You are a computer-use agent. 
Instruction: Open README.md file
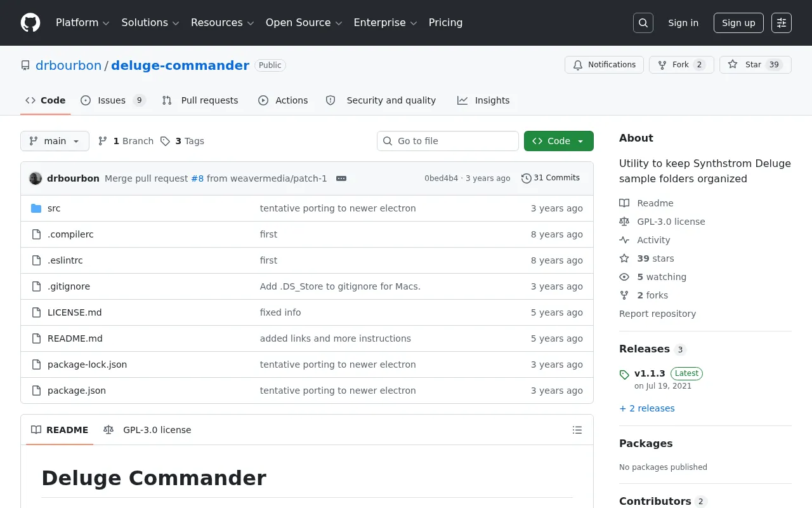pos(75,338)
